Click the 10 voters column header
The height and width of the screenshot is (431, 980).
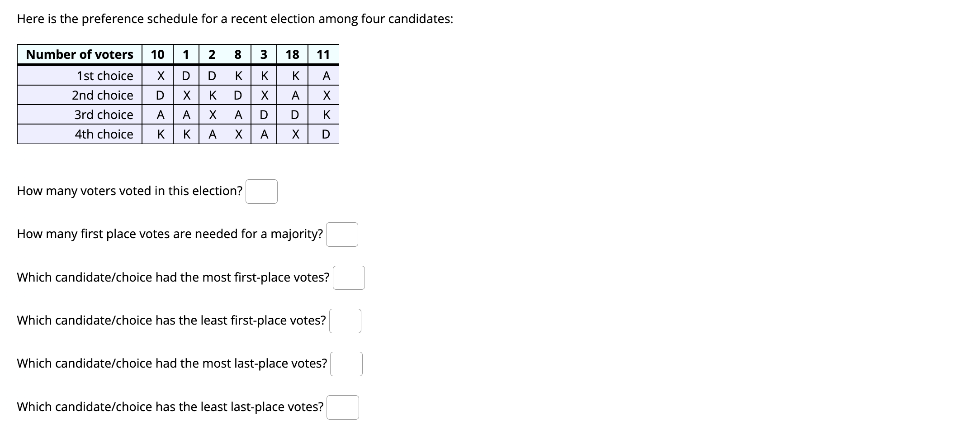[157, 55]
